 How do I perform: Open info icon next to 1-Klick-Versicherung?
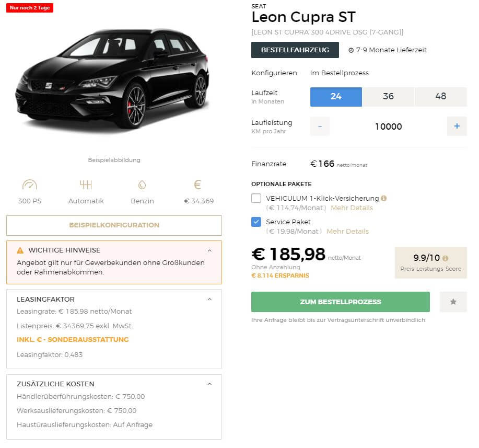click(384, 198)
